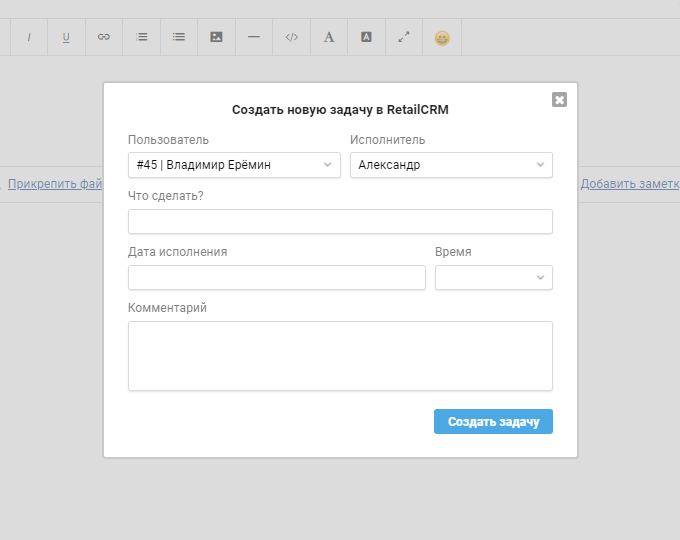Select the unordered bullet list icon
This screenshot has width=680, height=540.
(x=179, y=37)
